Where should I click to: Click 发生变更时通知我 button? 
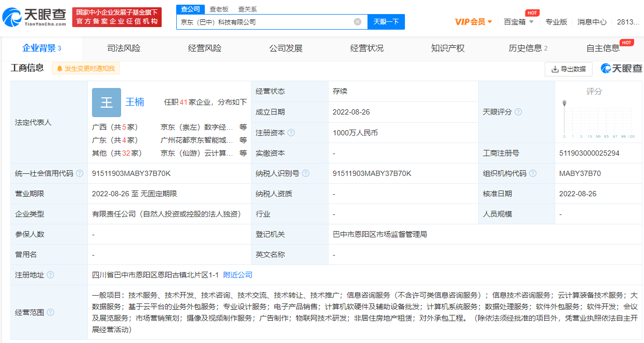pos(86,69)
